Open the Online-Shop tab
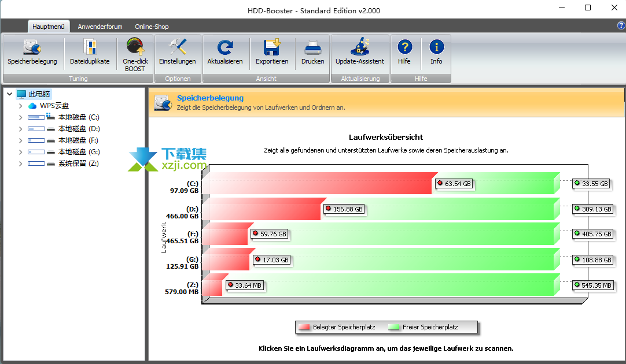 tap(152, 27)
